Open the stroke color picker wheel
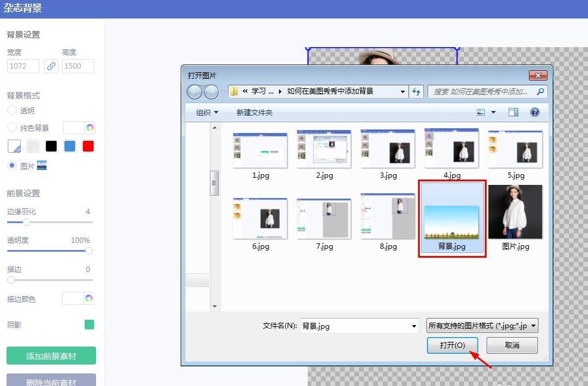 [x=89, y=298]
